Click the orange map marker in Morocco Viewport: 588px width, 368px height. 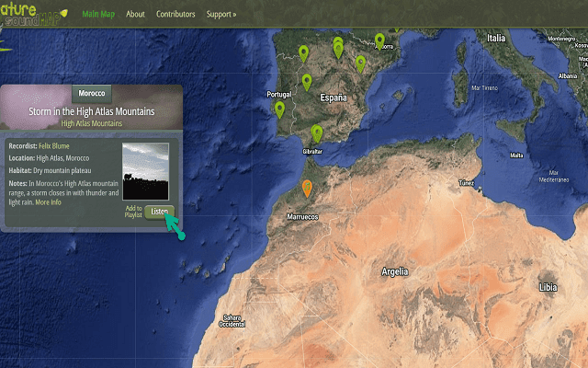307,189
